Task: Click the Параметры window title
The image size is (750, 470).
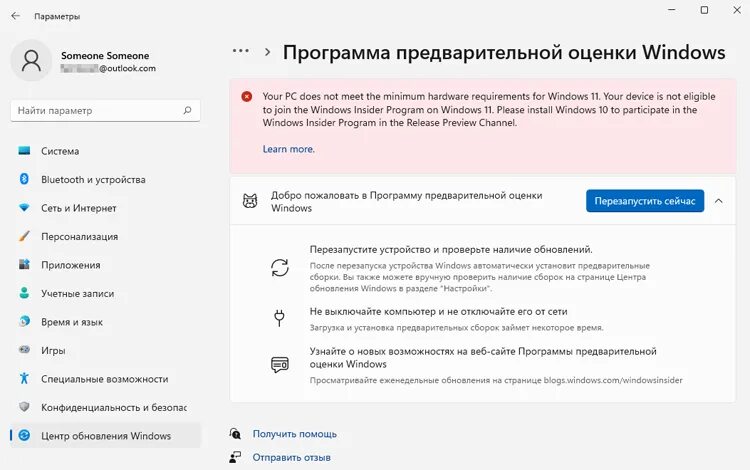Action: coord(57,16)
